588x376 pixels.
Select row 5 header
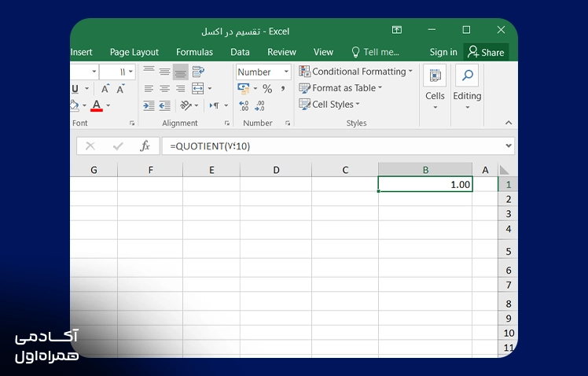click(508, 251)
